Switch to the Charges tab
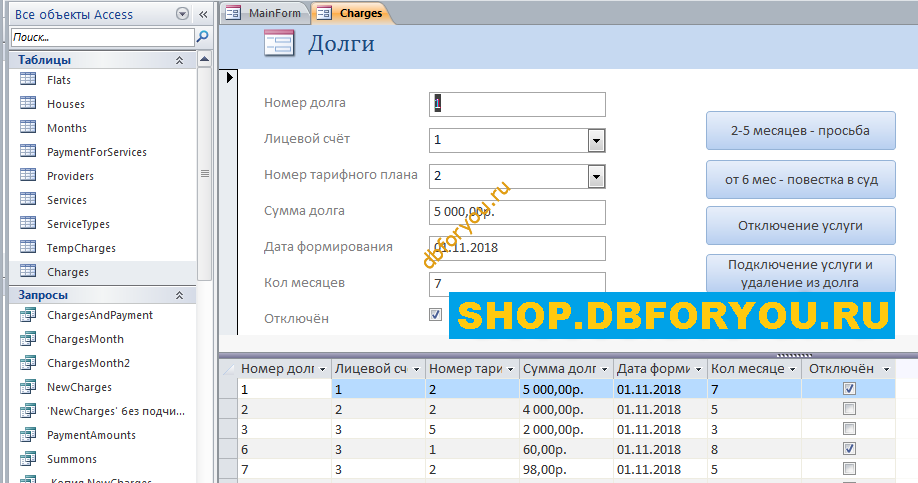918x483 pixels. [352, 13]
